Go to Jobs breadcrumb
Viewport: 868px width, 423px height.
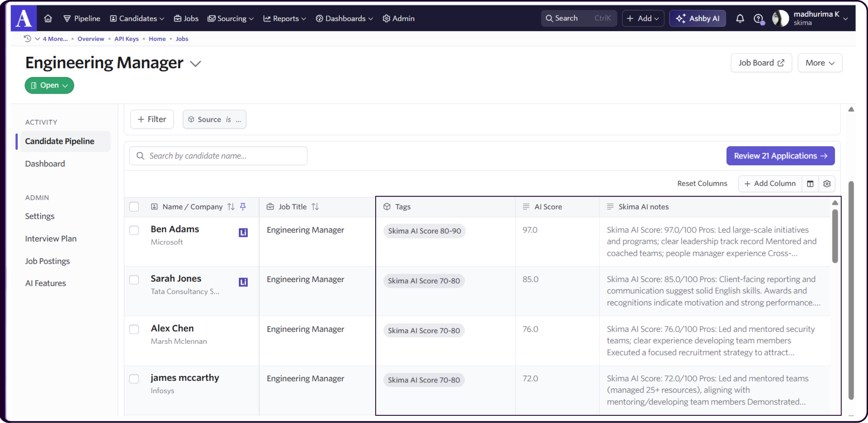182,39
